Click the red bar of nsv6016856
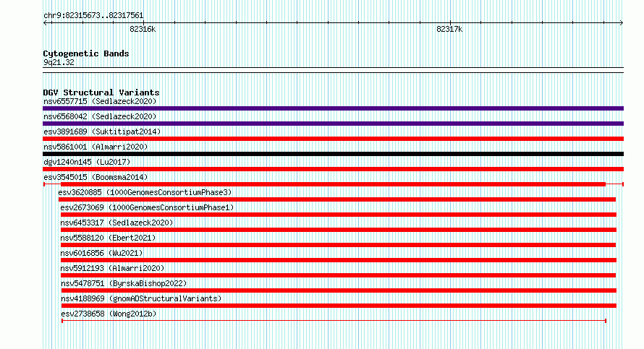This screenshot has height=349, width=644. pyautogui.click(x=339, y=260)
